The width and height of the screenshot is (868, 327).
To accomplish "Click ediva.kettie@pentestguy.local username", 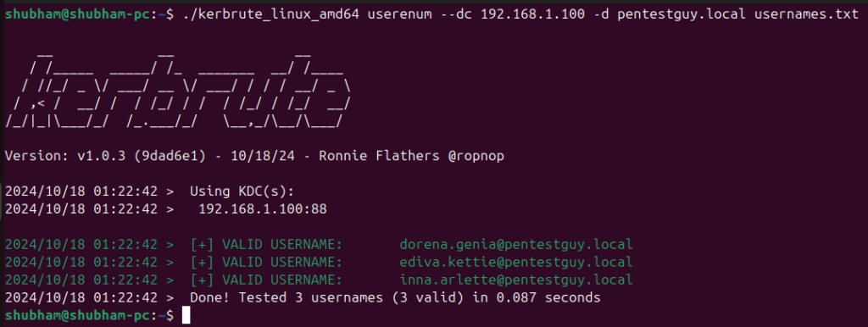I will click(x=516, y=263).
